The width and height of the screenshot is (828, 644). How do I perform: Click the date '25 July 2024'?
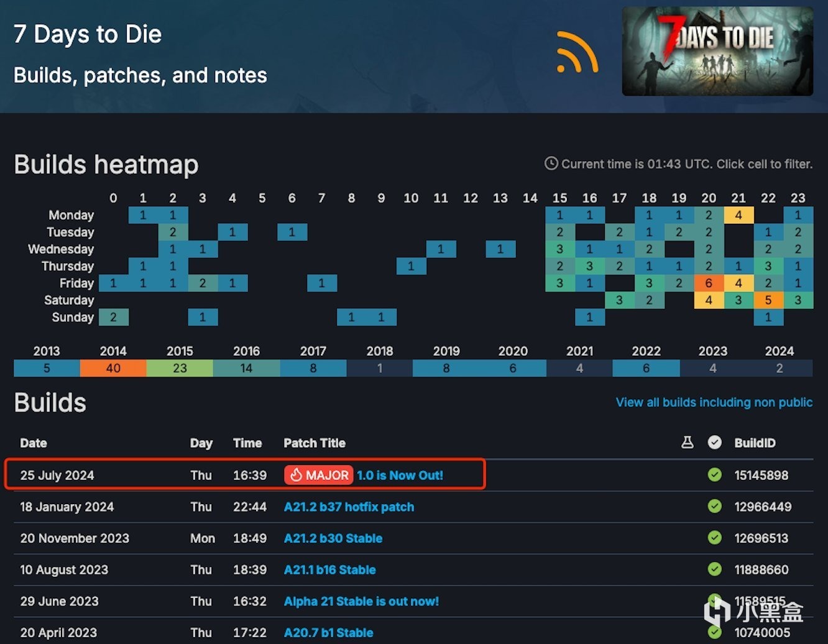click(57, 476)
